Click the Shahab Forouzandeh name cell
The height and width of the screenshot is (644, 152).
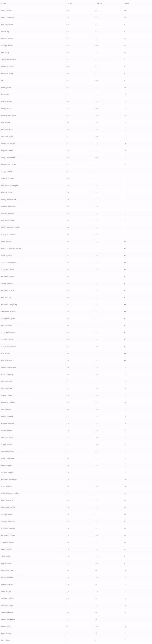[10, 227]
